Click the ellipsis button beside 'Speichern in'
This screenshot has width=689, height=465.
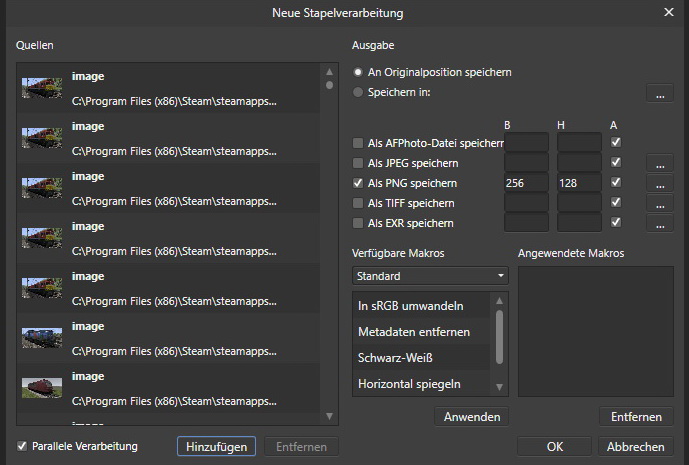pos(659,94)
